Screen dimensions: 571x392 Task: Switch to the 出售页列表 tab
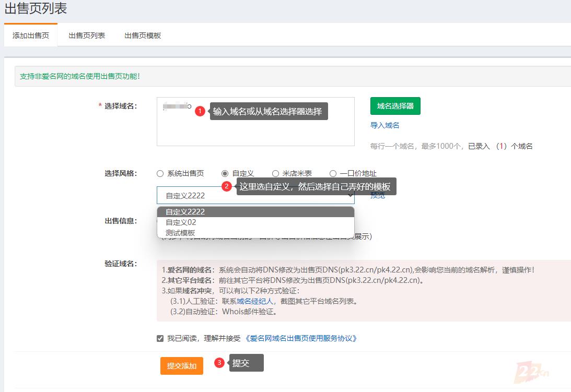tap(87, 35)
